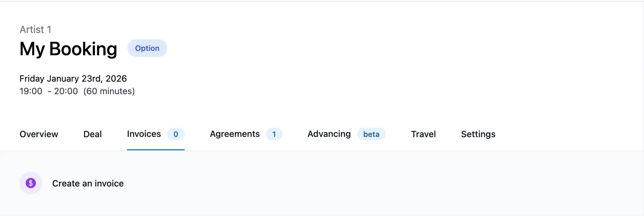The image size is (644, 216).
Task: Click the blue Option status badge
Action: (147, 48)
